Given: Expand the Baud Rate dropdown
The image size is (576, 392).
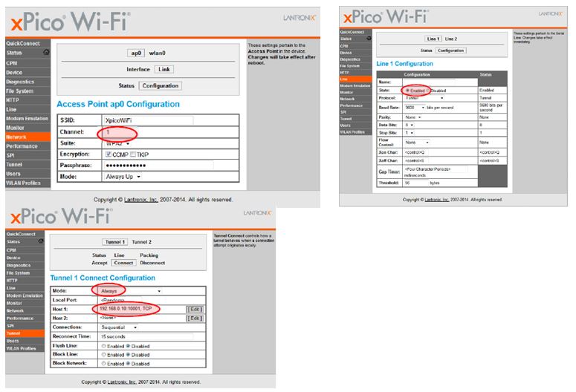Looking at the screenshot, I should click(415, 106).
